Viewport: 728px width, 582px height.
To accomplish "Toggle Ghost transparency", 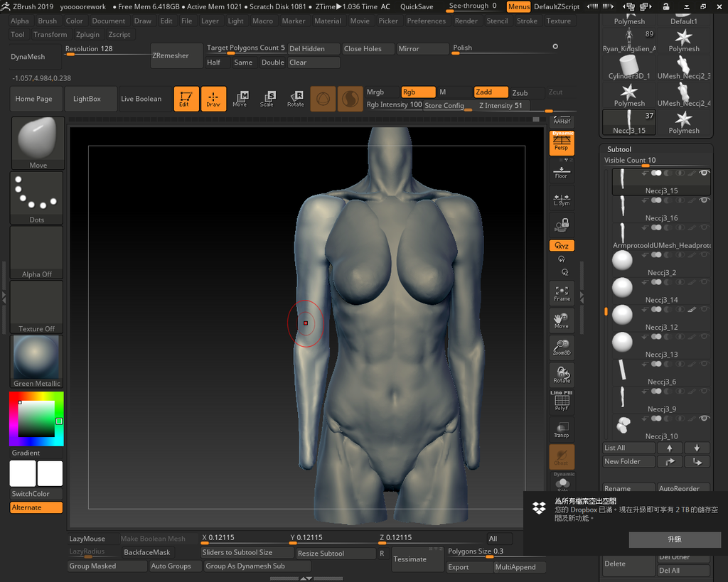I will 562,457.
